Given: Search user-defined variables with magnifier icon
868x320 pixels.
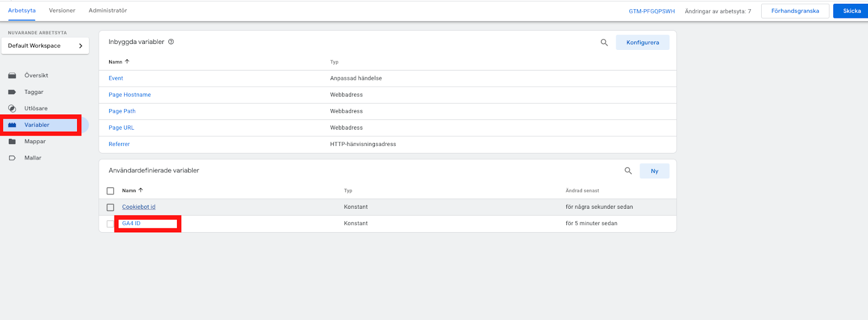Looking at the screenshot, I should click(628, 171).
